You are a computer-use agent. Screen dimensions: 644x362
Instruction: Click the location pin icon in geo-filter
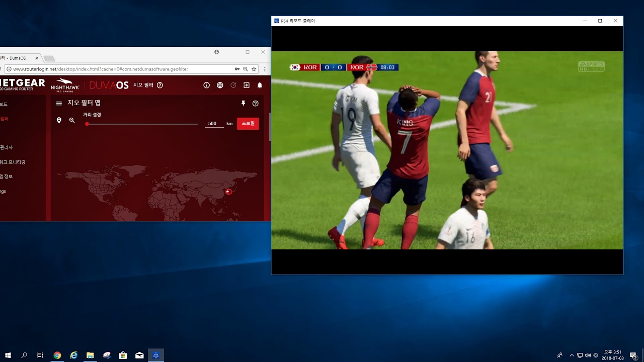coord(59,121)
